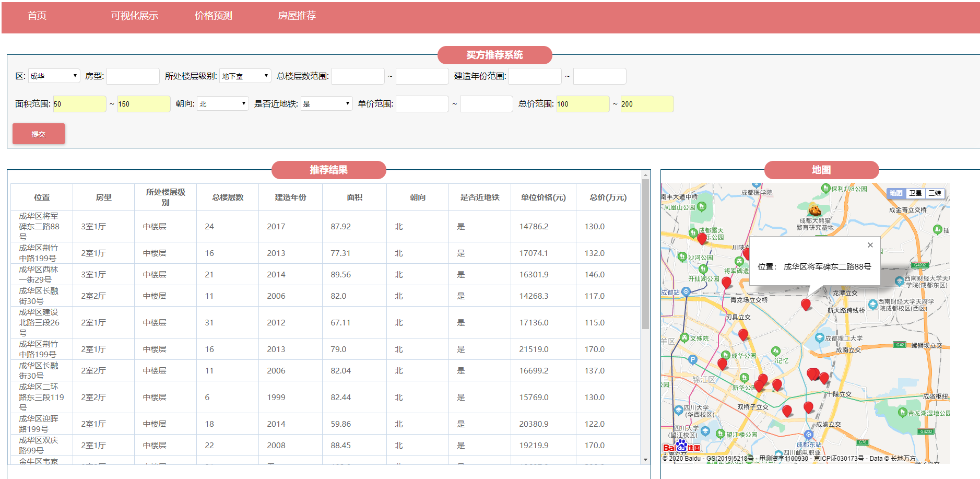
Task: Click the minimum 建造年份范围 input
Action: [535, 76]
